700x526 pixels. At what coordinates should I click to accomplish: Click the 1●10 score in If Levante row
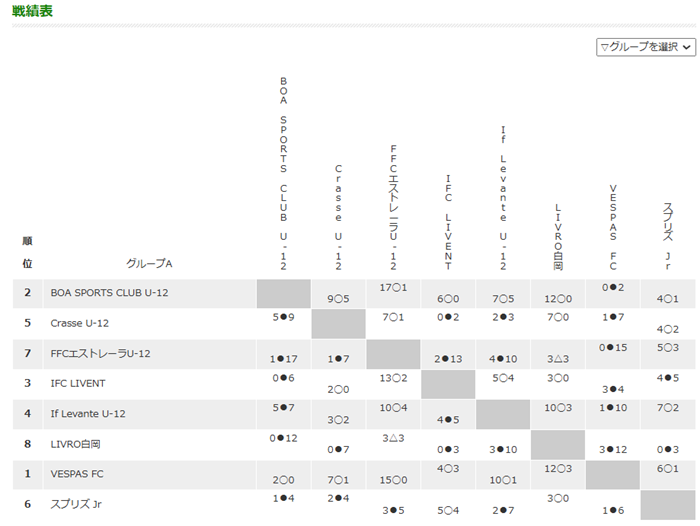613,408
